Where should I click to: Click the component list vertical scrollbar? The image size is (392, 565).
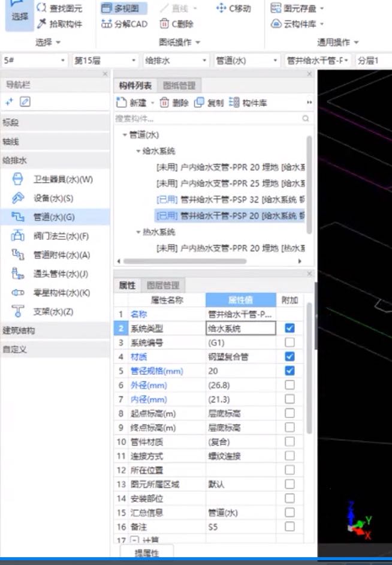click(309, 185)
